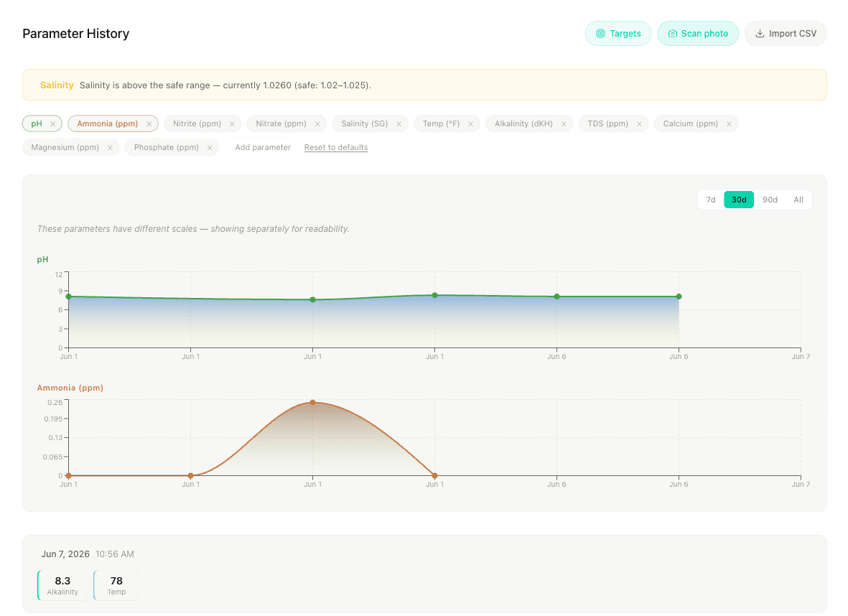Image resolution: width=848 pixels, height=616 pixels.
Task: Remove the Nitrate (ppm) chip
Action: [317, 124]
